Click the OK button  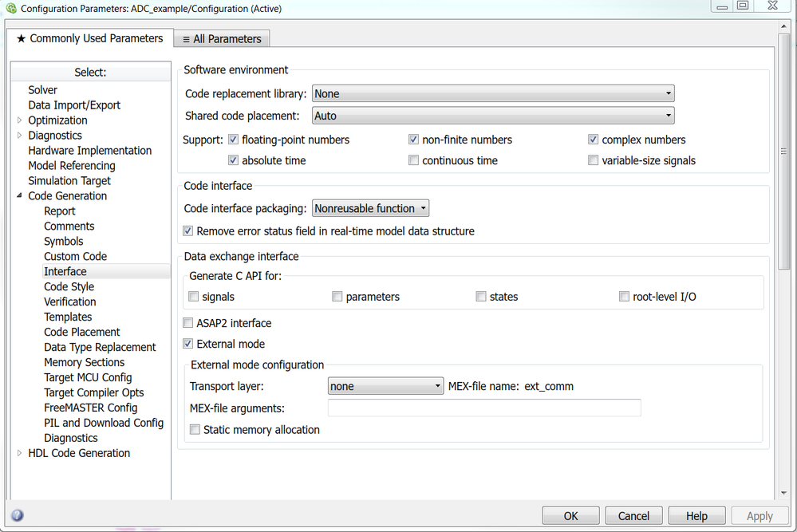point(570,516)
